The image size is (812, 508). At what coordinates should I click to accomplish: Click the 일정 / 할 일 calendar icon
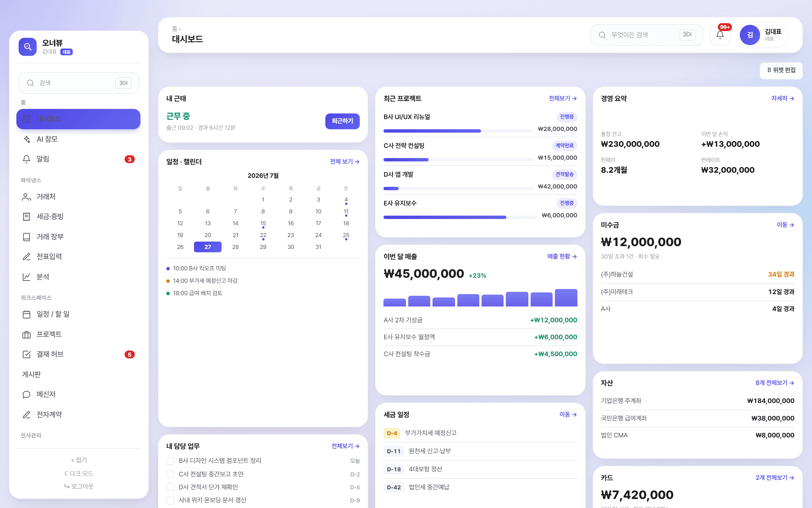(27, 314)
